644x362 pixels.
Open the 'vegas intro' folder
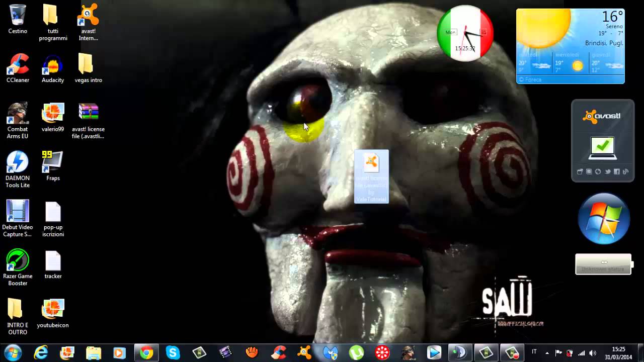click(88, 68)
